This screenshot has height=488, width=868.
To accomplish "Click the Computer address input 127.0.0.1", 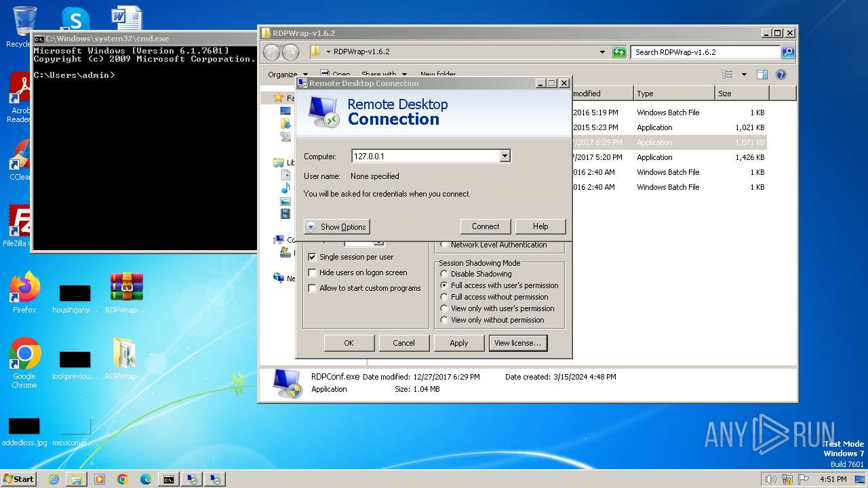I will click(x=425, y=156).
